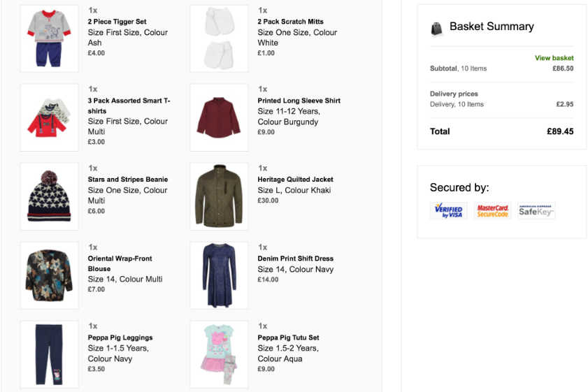Image resolution: width=588 pixels, height=392 pixels.
Task: Click the Verified by Visa badge
Action: [x=448, y=210]
